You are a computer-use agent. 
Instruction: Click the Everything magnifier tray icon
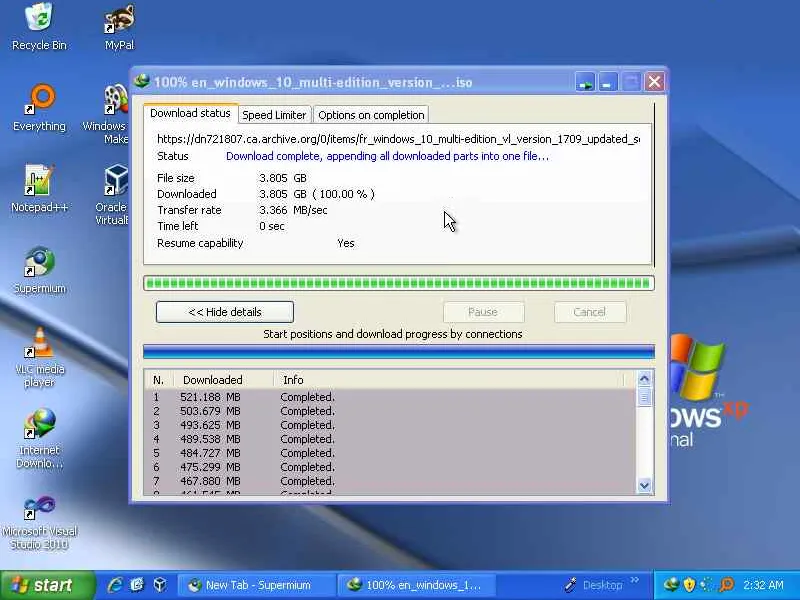(727, 585)
